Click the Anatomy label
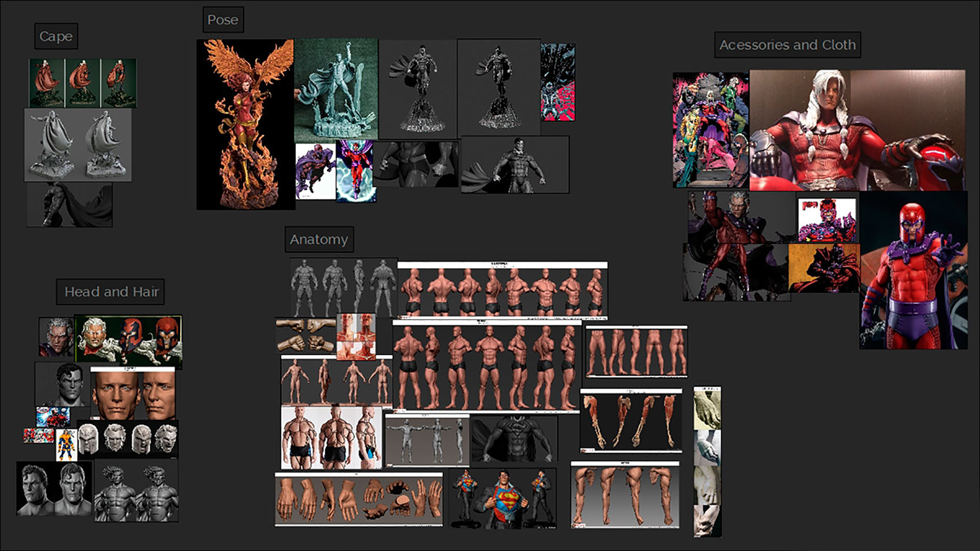The height and width of the screenshot is (551, 980). (319, 239)
